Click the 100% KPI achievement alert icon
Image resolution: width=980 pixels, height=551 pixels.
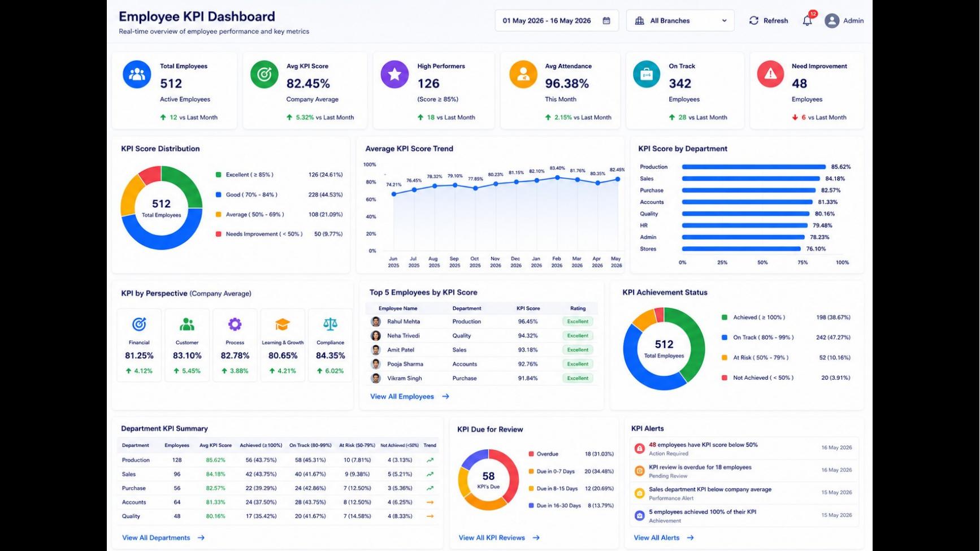tap(639, 515)
